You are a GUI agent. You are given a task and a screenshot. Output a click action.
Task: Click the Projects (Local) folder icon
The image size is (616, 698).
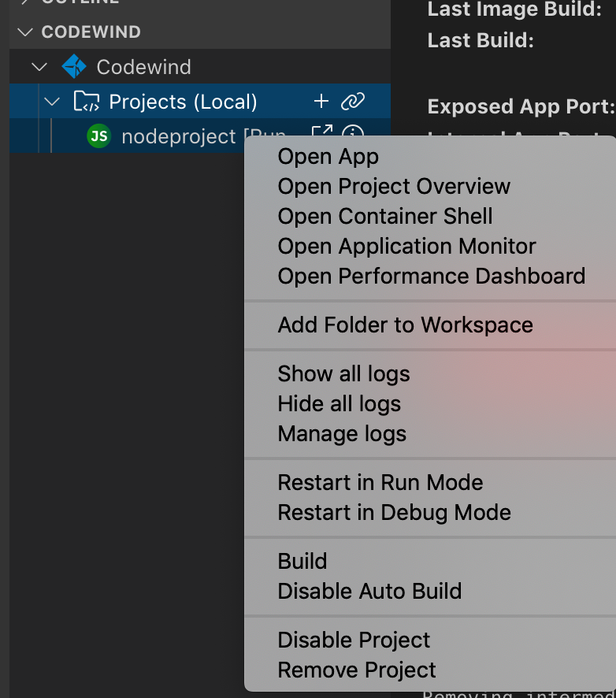click(85, 101)
